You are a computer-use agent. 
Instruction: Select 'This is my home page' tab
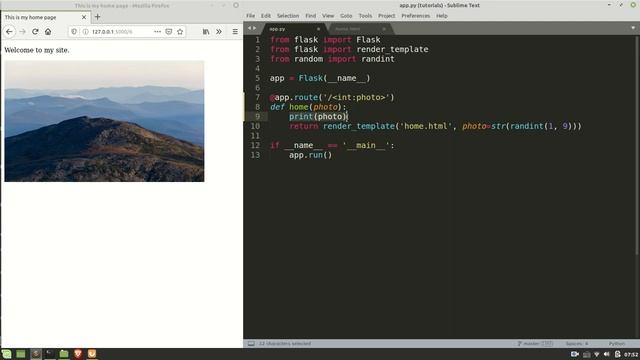click(45, 17)
